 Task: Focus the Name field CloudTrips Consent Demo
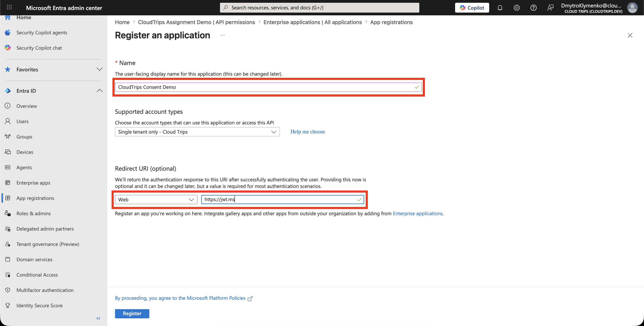click(268, 87)
